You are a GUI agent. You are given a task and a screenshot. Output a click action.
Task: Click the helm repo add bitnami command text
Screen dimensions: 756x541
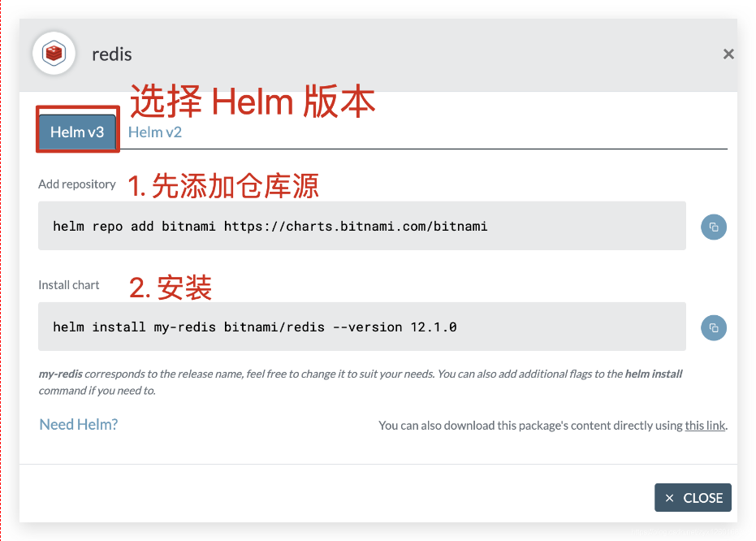point(270,226)
